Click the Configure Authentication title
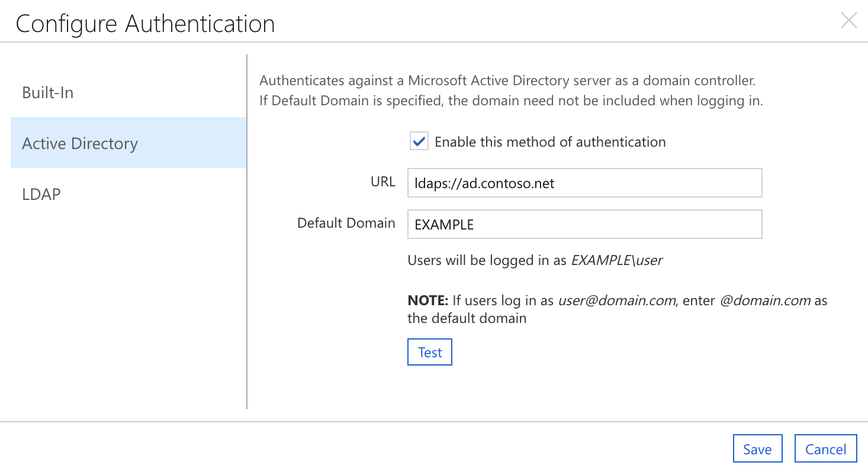This screenshot has height=472, width=868. 145,24
